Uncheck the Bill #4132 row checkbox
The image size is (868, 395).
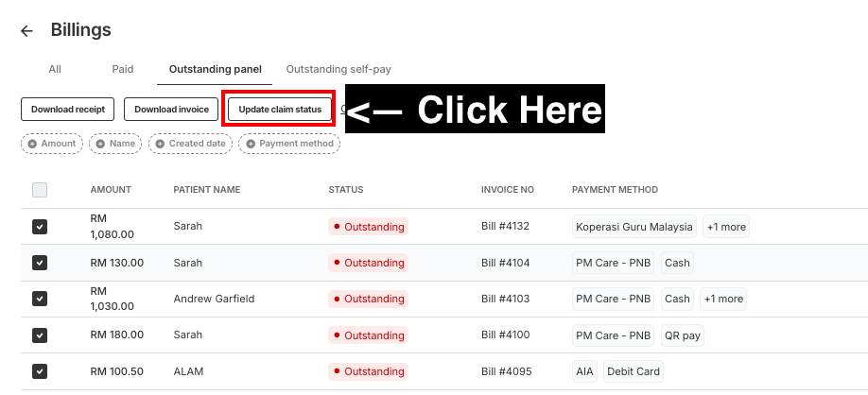pyautogui.click(x=40, y=227)
